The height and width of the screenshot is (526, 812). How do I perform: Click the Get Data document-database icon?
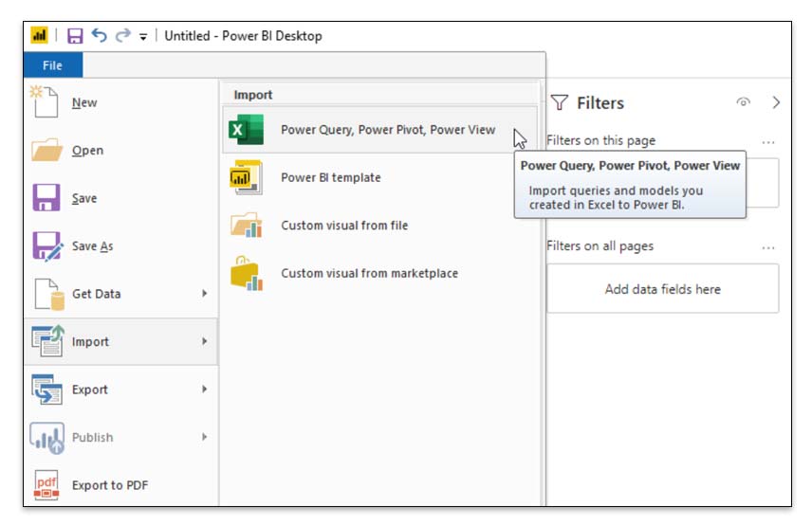click(49, 294)
